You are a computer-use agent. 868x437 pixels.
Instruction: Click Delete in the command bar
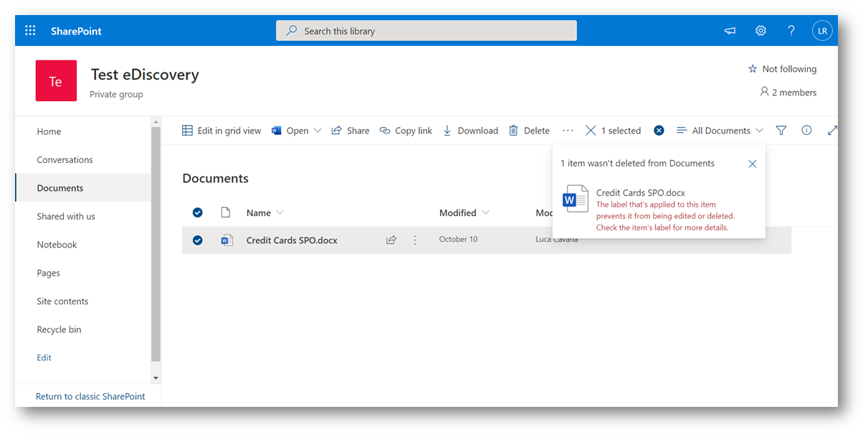pos(529,131)
